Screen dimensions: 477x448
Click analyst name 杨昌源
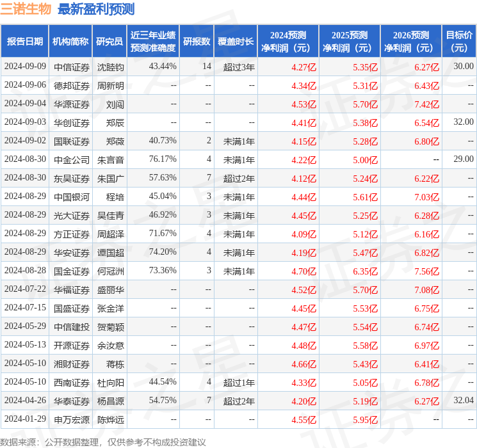coord(110,401)
